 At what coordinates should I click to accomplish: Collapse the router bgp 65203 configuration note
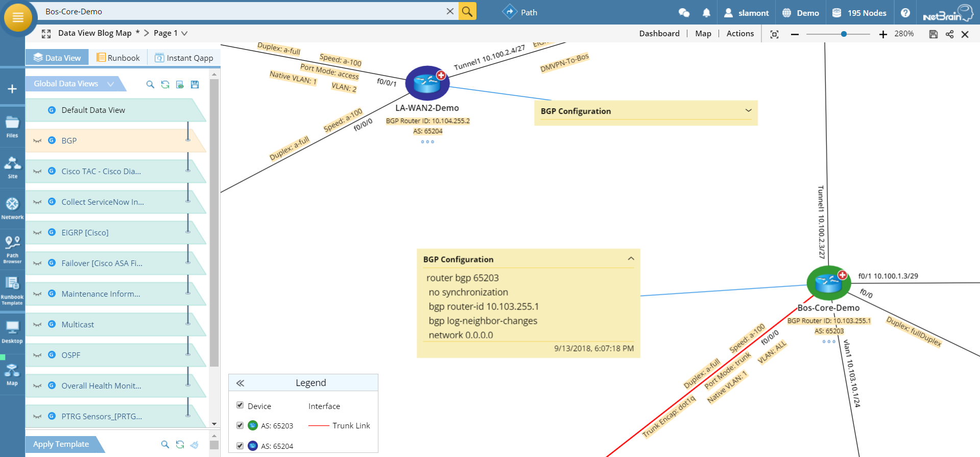click(631, 259)
